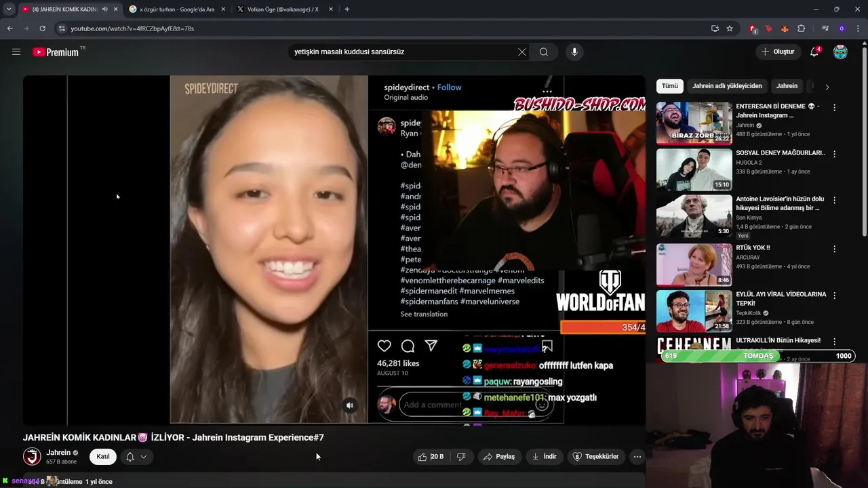Open the tab search dropdown arrow
This screenshot has width=868, height=488.
(x=9, y=9)
